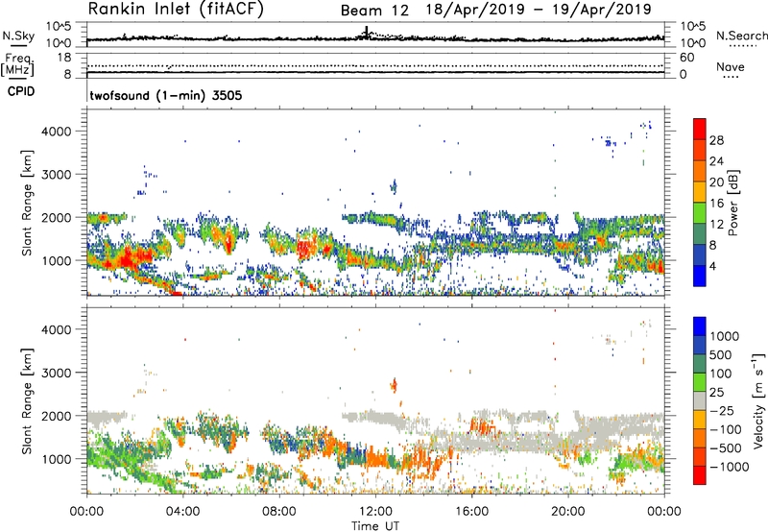Click the blue 1000 velocity colorbar segment
The width and height of the screenshot is (768, 532).
coord(700,326)
